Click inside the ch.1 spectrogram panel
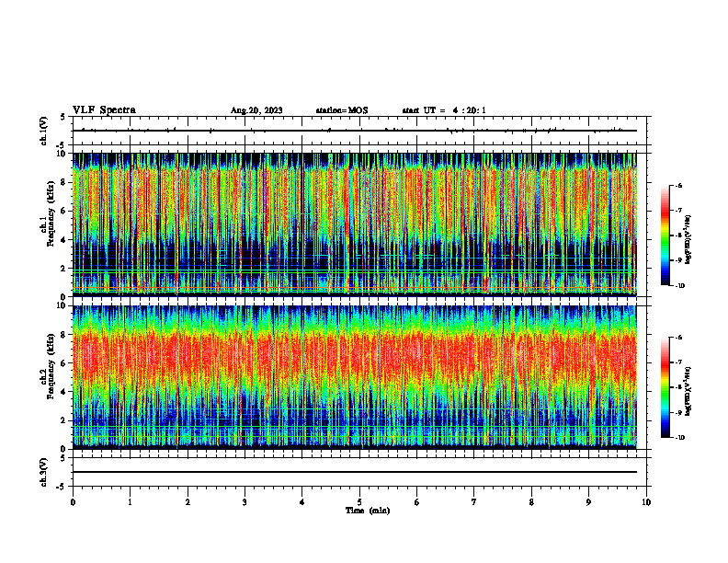 tap(355, 224)
